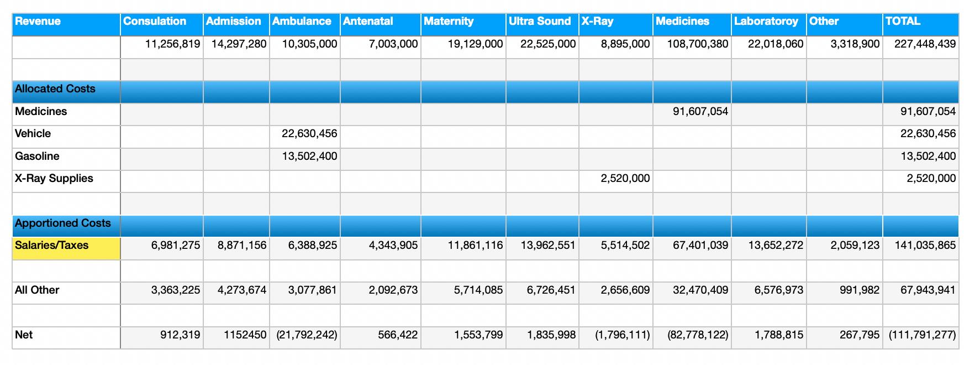This screenshot has width=980, height=365.
Task: Select salaries cell 11,861,116
Action: pos(463,248)
